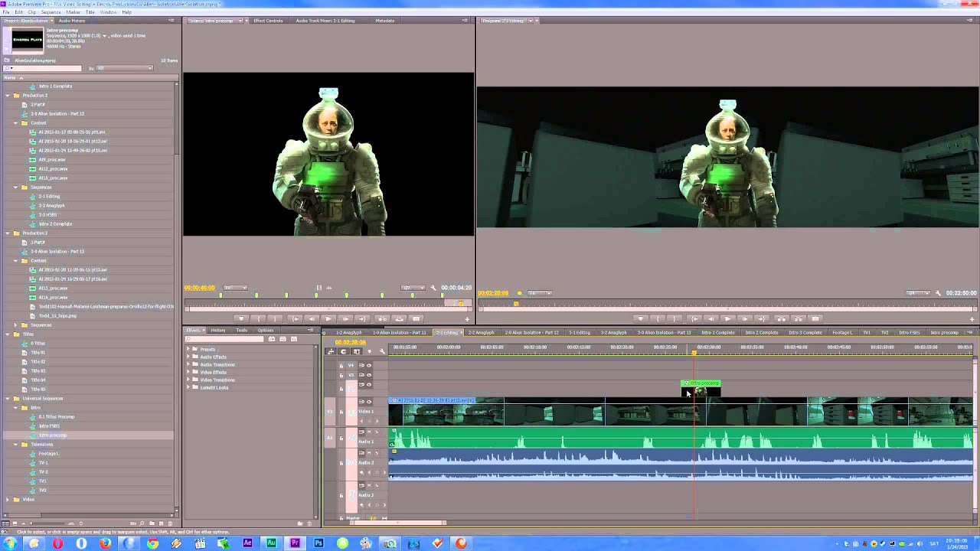Viewport: 980px width, 551px height.
Task: Select Todd_S1_logo.png in project
Action: 57,316
